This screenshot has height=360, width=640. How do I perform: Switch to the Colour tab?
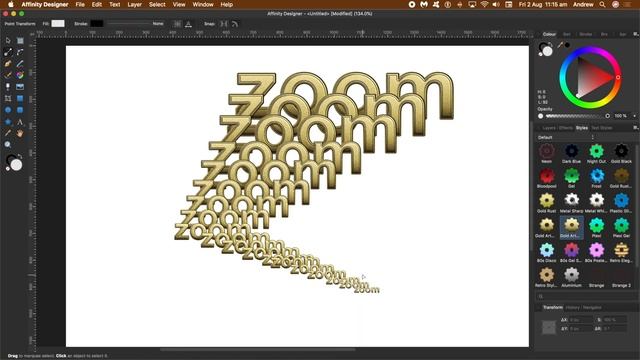[549, 34]
